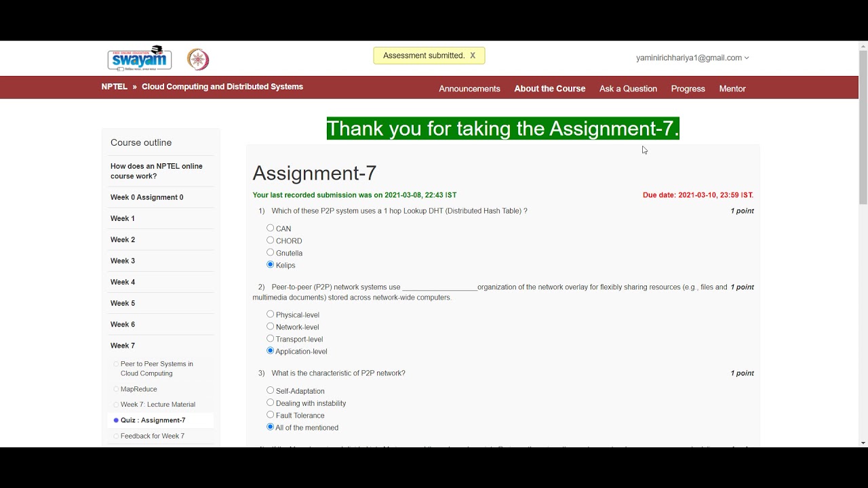This screenshot has width=868, height=488.
Task: Expand How does an NPTEL online course work
Action: tap(161, 171)
